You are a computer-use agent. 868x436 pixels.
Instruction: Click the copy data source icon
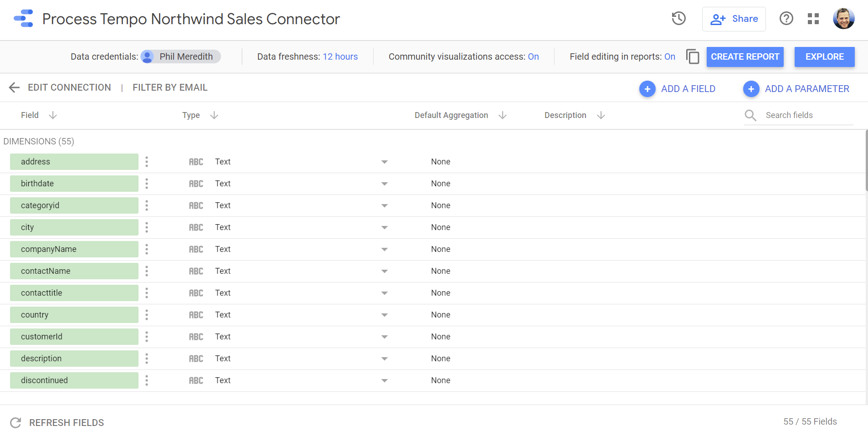coord(693,57)
